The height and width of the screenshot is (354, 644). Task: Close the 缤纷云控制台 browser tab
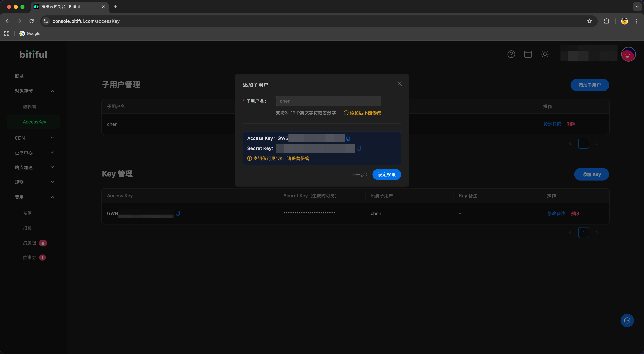[x=103, y=7]
